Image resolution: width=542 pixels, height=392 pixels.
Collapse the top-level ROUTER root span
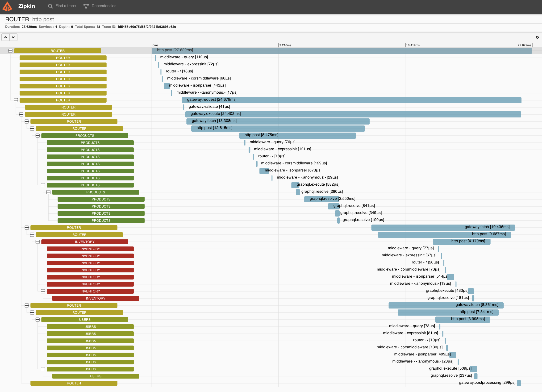10,51
